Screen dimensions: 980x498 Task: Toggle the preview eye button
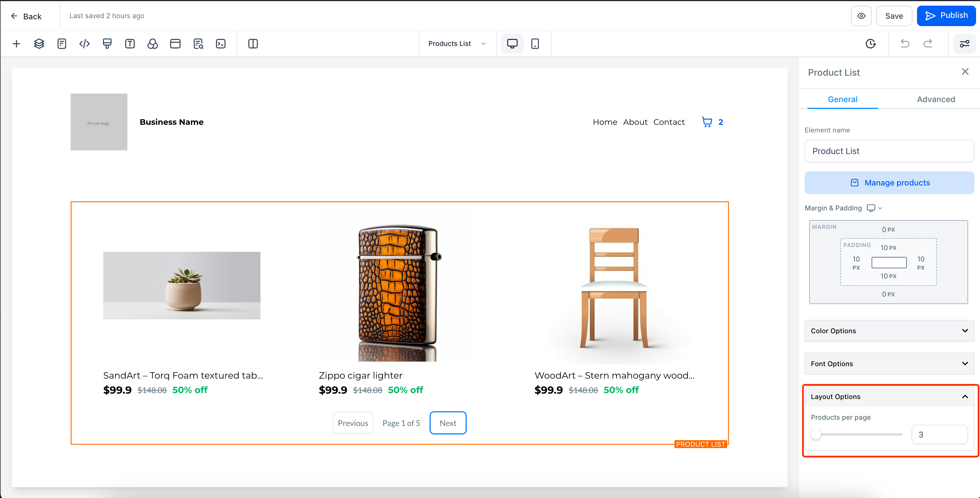(x=861, y=16)
